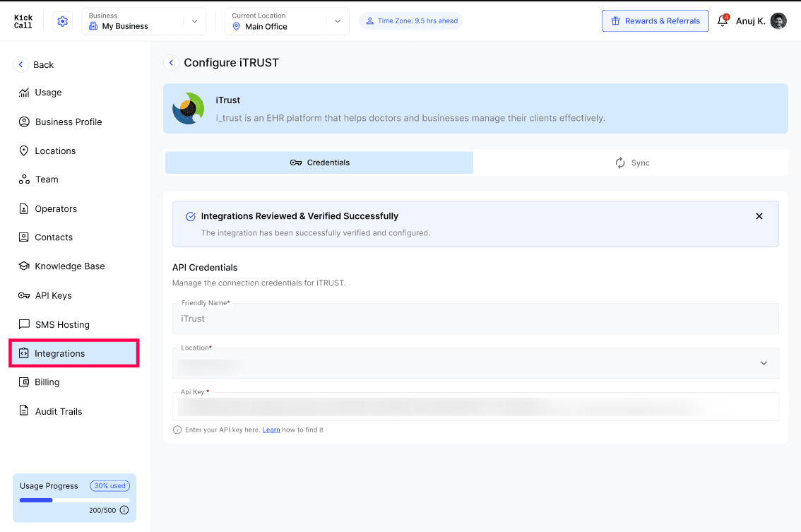Click the Anuj K. username
The height and width of the screenshot is (532, 801).
click(x=750, y=21)
